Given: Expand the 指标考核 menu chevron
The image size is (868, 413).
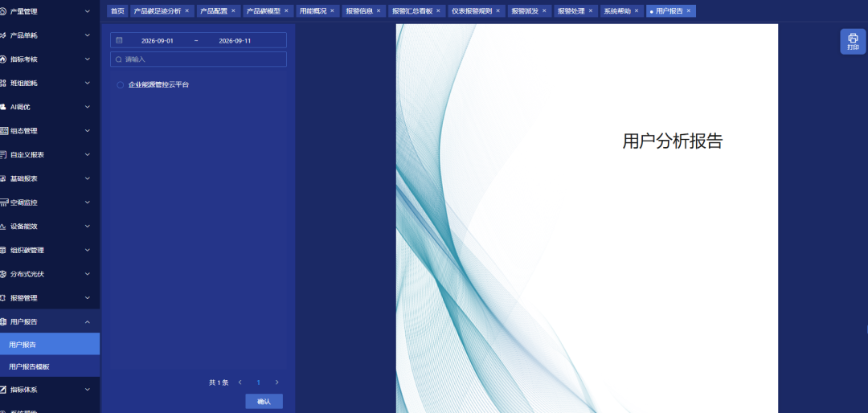Looking at the screenshot, I should coord(88,59).
